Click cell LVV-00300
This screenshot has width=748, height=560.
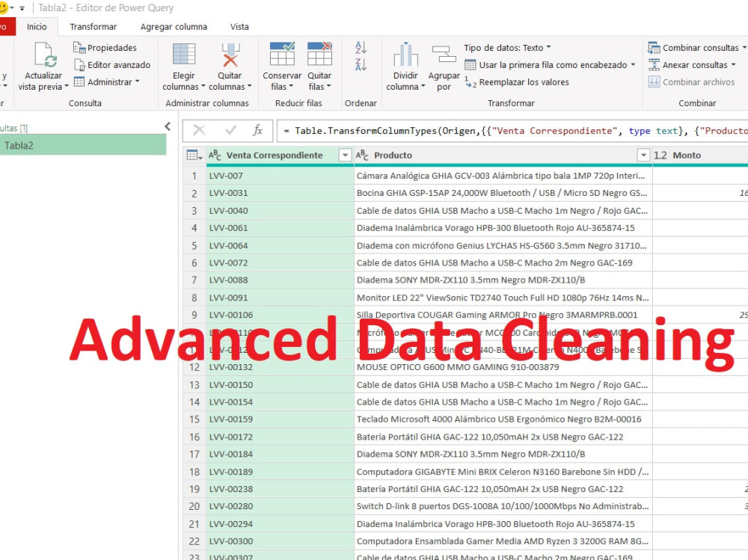280,541
